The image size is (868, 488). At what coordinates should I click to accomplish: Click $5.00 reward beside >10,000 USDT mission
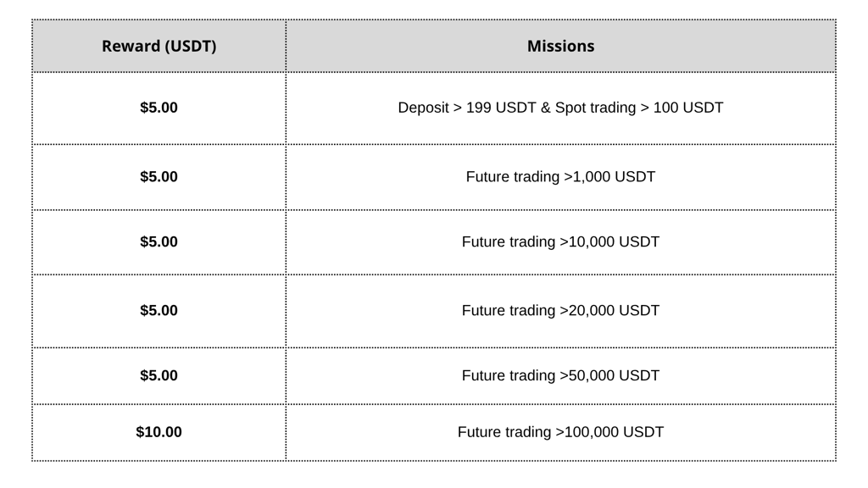coord(159,241)
